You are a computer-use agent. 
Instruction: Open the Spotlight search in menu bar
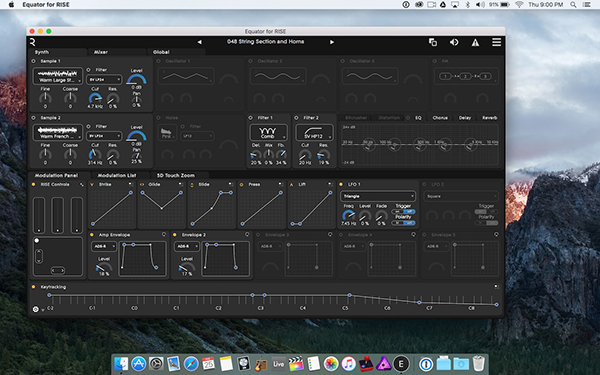[573, 5]
